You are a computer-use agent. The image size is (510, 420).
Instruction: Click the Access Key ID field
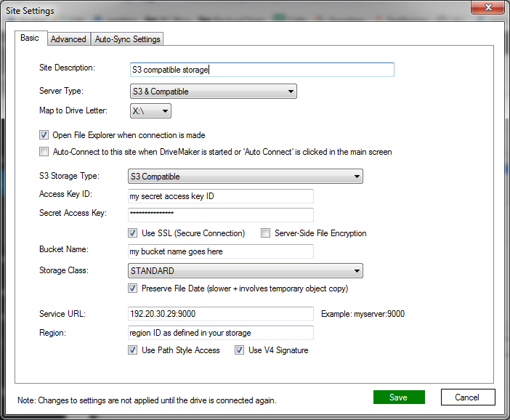click(x=219, y=196)
